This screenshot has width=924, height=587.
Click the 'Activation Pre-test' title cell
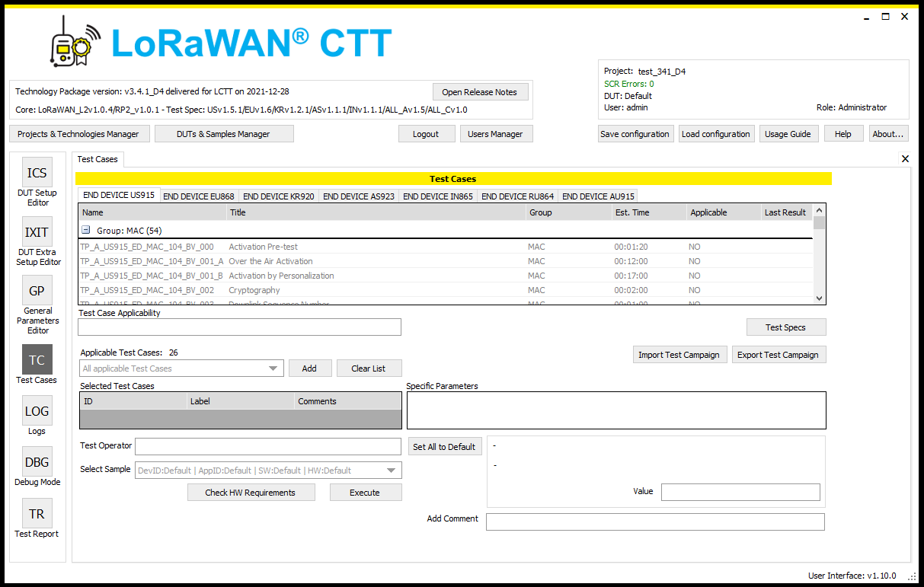[x=264, y=247]
